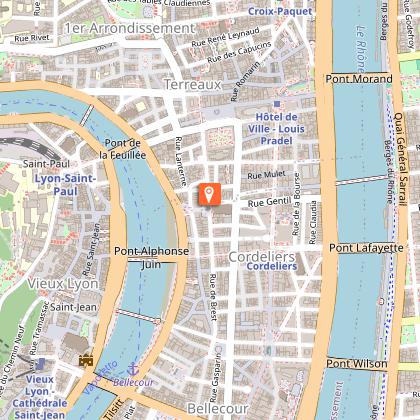Viewport: 420px width, 420px height.
Task: Select the cathedral castle icon near Saint-Jean
Action: coord(86,360)
